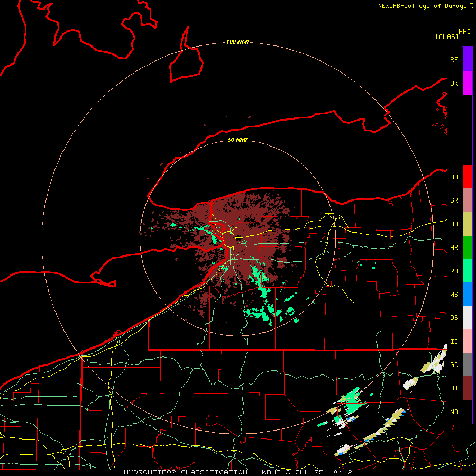Click the BI brown legend swatch
476x476 pixels.
[x=467, y=388]
